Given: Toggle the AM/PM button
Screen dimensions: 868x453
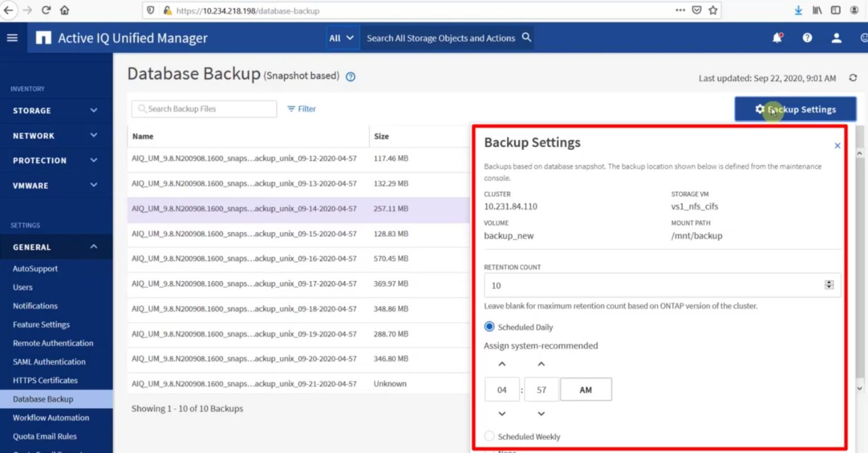Looking at the screenshot, I should [x=585, y=390].
